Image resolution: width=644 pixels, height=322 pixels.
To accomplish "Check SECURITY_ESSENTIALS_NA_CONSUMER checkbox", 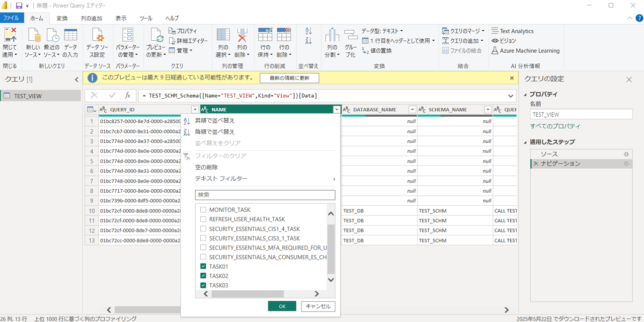I will click(x=203, y=257).
